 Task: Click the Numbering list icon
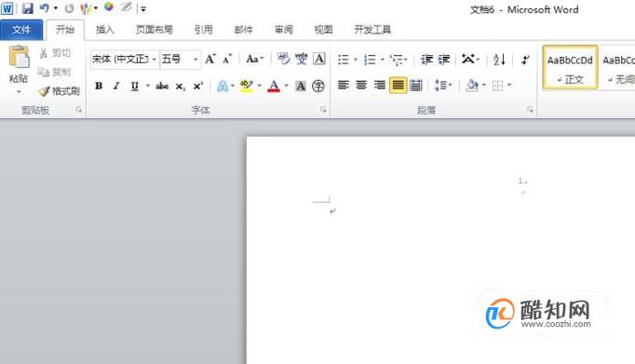tap(370, 60)
